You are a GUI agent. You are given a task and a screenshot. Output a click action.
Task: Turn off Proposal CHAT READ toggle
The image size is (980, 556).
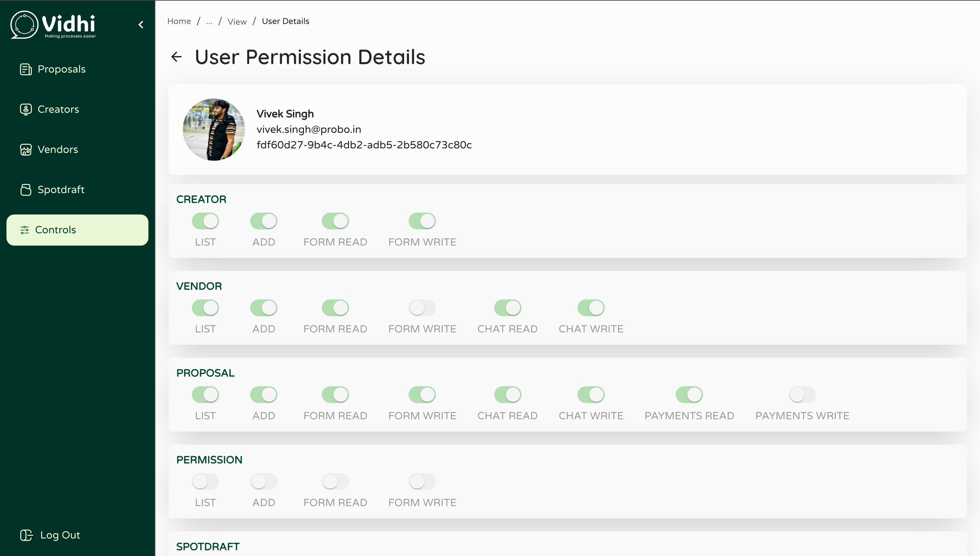click(x=507, y=394)
